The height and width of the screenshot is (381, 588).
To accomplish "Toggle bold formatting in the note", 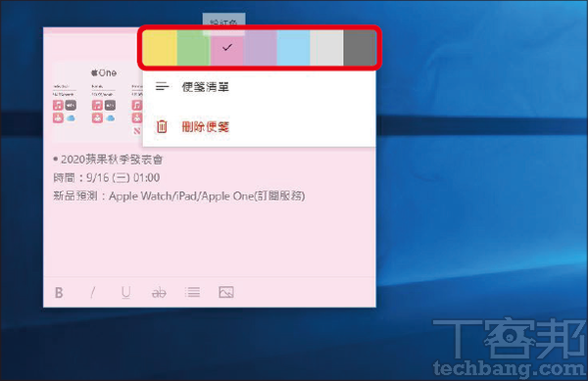I will click(x=59, y=293).
